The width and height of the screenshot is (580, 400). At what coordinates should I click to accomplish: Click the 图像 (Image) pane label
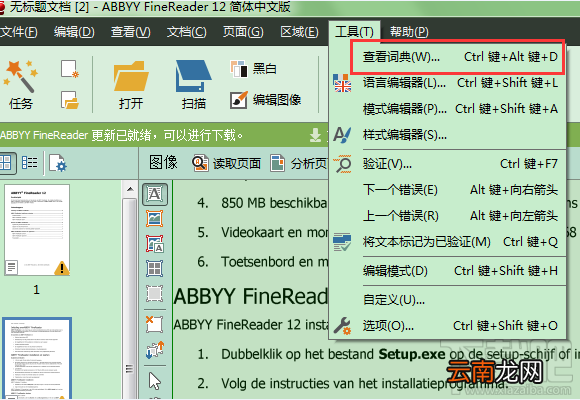tap(163, 162)
